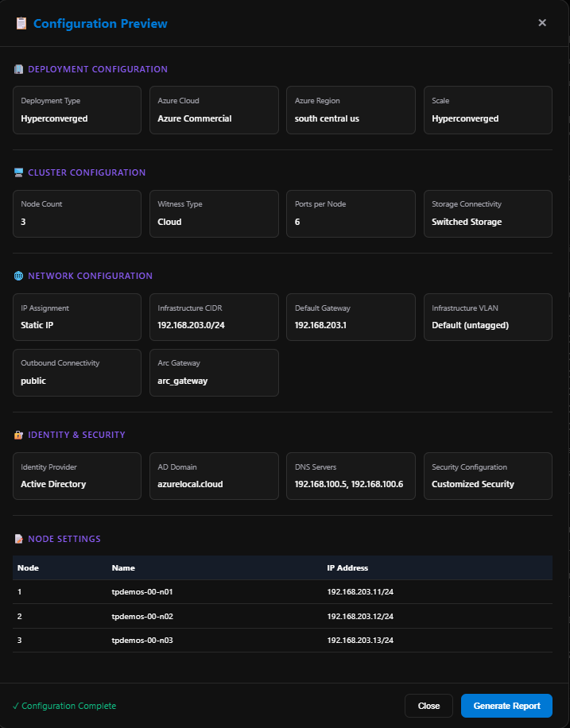Click the Witness Type Cloud card
Image resolution: width=570 pixels, height=728 pixels.
tap(214, 214)
